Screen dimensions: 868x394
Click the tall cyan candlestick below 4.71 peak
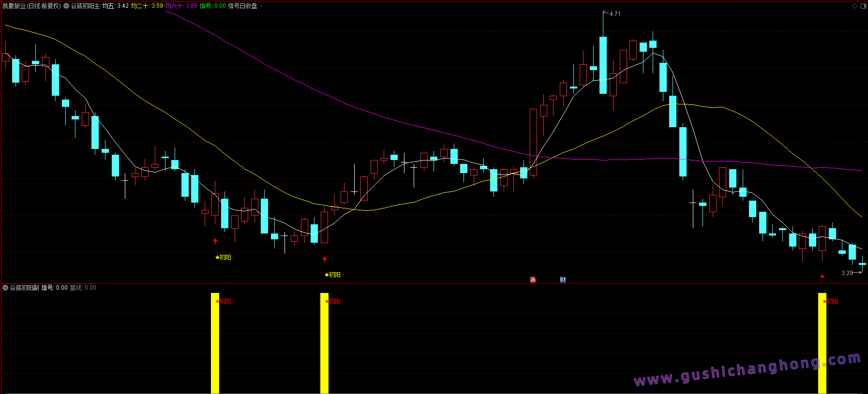coord(603,65)
